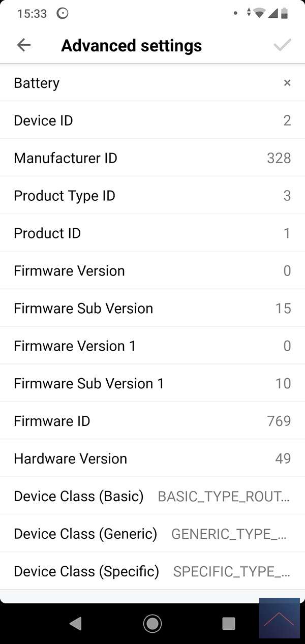The width and height of the screenshot is (305, 644).
Task: Tap the Firmware Sub Version row
Action: pos(152,309)
